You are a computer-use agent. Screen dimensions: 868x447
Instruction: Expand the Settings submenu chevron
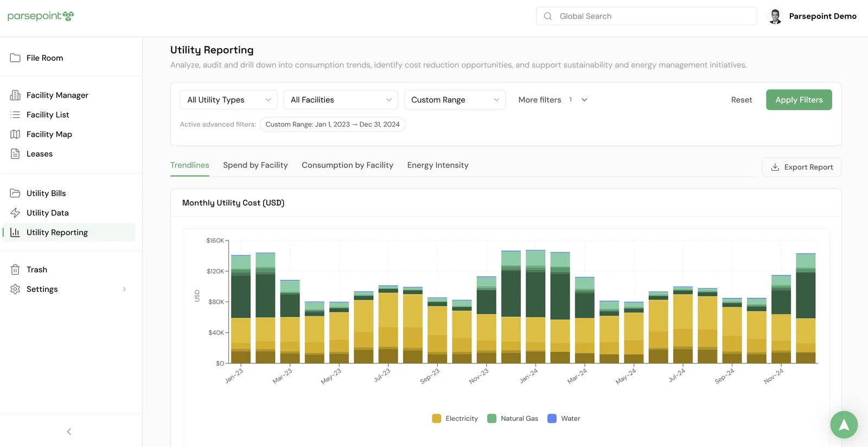tap(124, 289)
